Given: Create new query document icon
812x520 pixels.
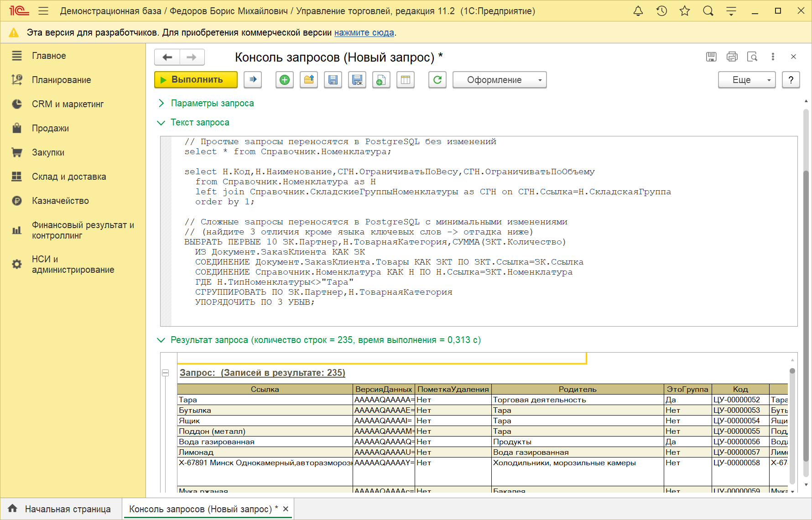Looking at the screenshot, I should 381,80.
